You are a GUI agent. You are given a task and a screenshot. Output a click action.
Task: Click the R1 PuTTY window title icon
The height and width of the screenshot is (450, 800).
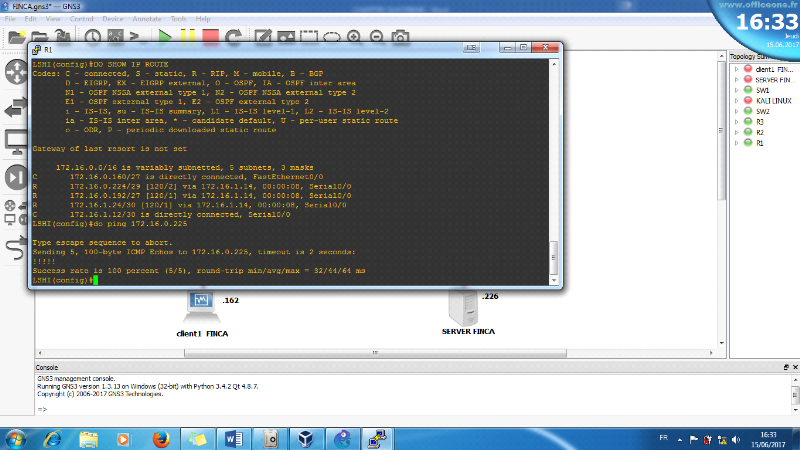click(36, 49)
